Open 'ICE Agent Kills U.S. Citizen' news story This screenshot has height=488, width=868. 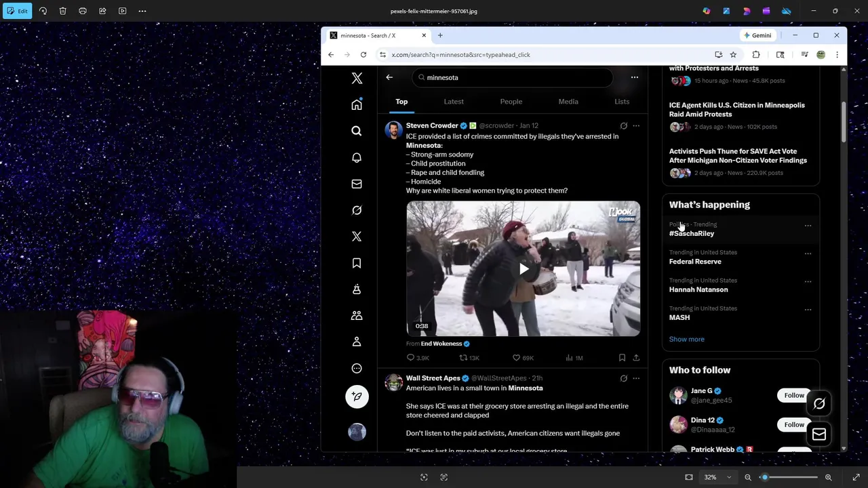click(x=737, y=110)
